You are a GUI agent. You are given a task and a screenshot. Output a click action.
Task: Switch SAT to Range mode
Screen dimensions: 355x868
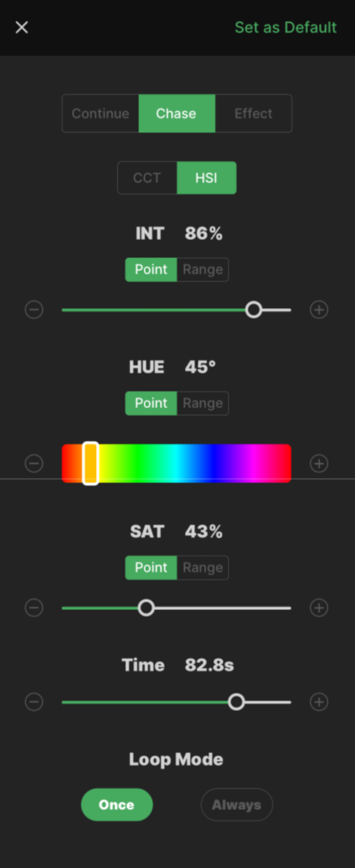[203, 568]
